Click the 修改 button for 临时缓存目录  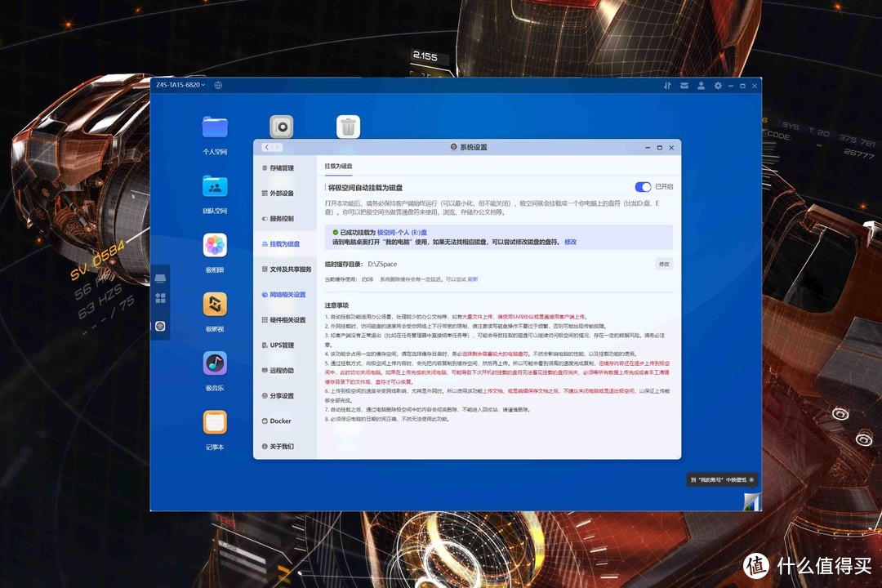[x=664, y=264]
